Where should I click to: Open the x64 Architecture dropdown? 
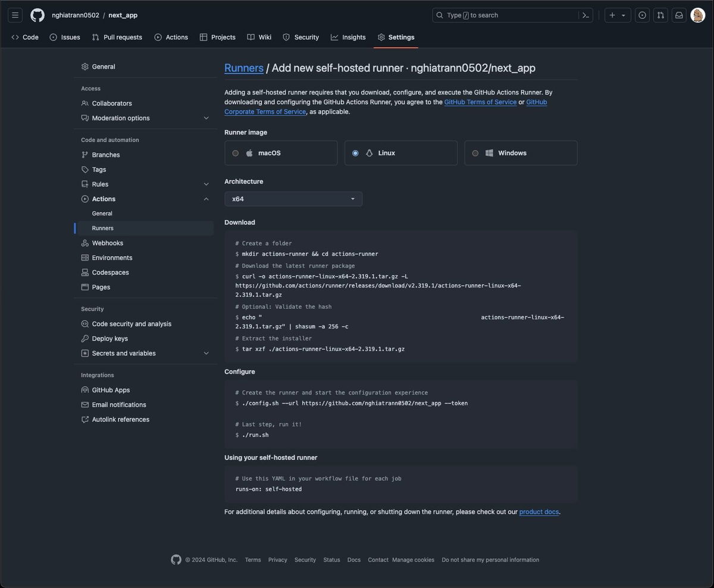coord(293,199)
